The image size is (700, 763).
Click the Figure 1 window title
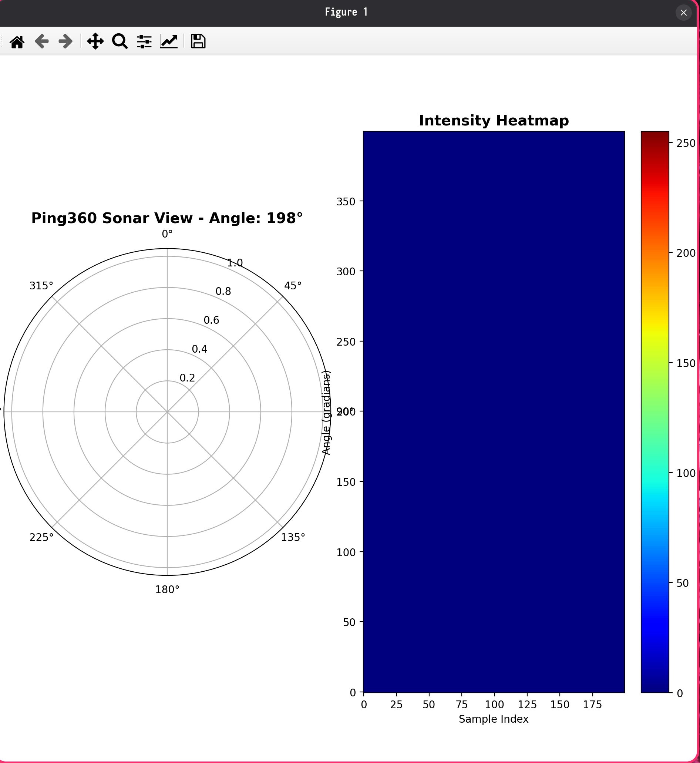[346, 12]
